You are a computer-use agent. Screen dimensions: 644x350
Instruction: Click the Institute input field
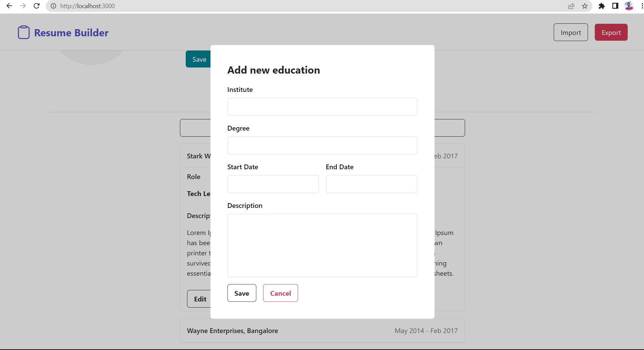click(322, 106)
